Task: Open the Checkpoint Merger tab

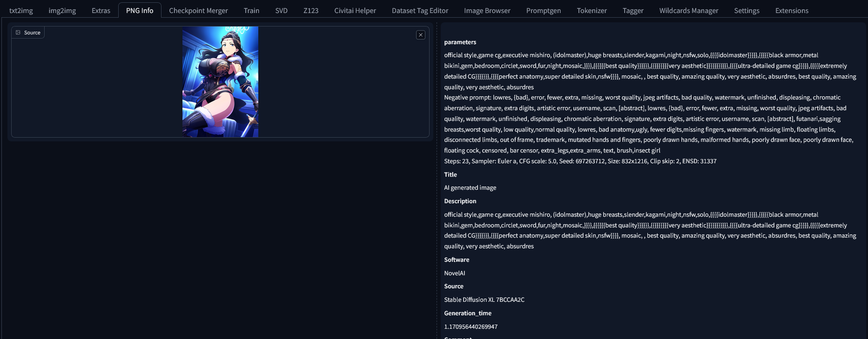Action: pyautogui.click(x=198, y=11)
